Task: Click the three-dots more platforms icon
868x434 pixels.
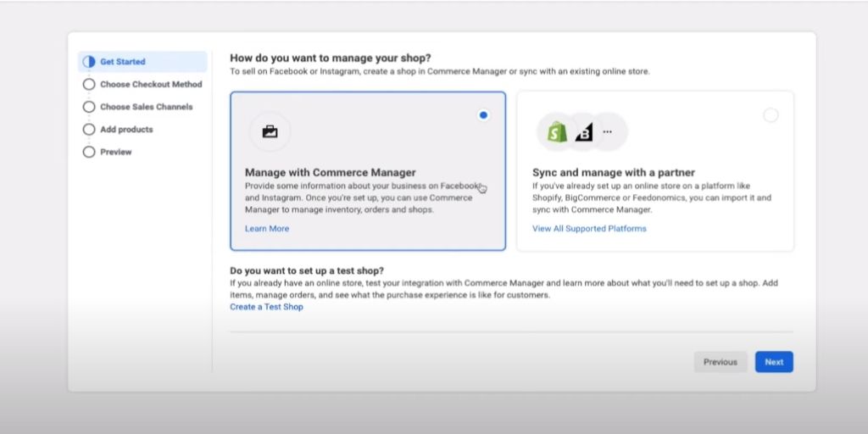Action: coord(607,131)
